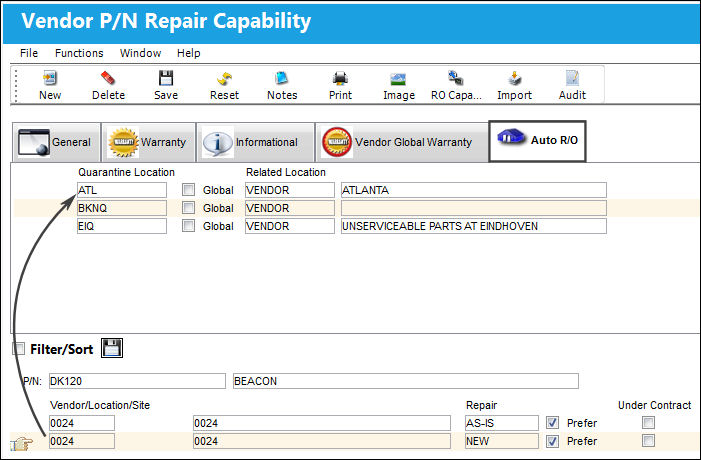Open the Warranty tab

click(x=148, y=142)
